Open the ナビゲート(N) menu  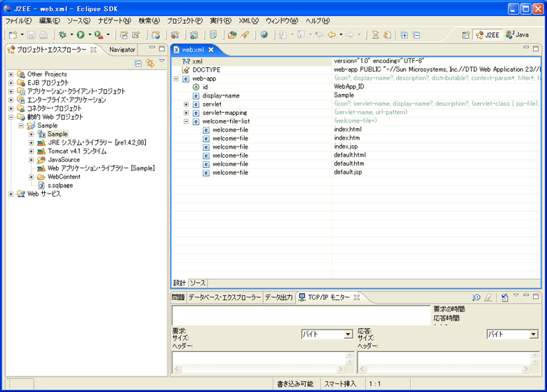point(114,21)
